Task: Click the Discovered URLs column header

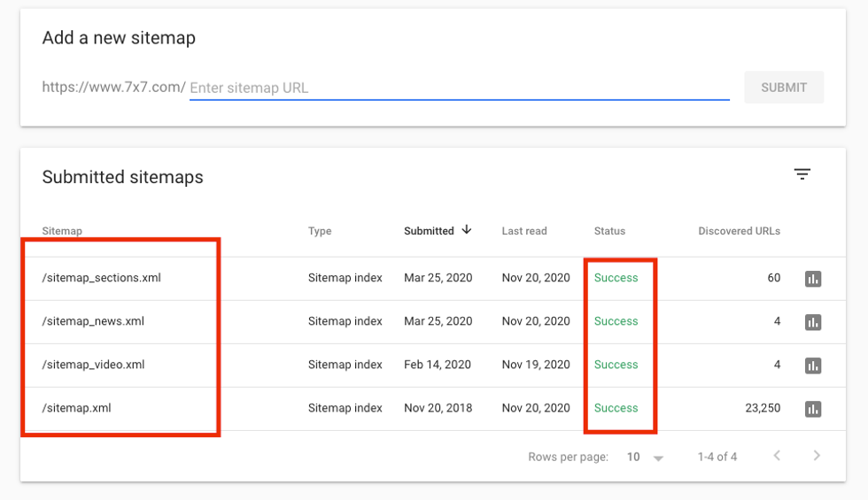Action: [x=739, y=231]
